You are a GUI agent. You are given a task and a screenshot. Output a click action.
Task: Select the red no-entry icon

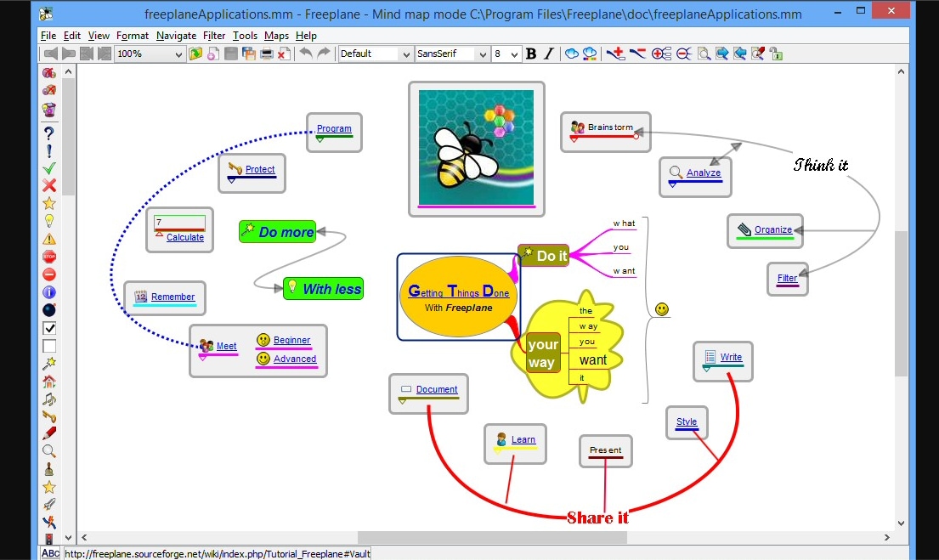49,274
